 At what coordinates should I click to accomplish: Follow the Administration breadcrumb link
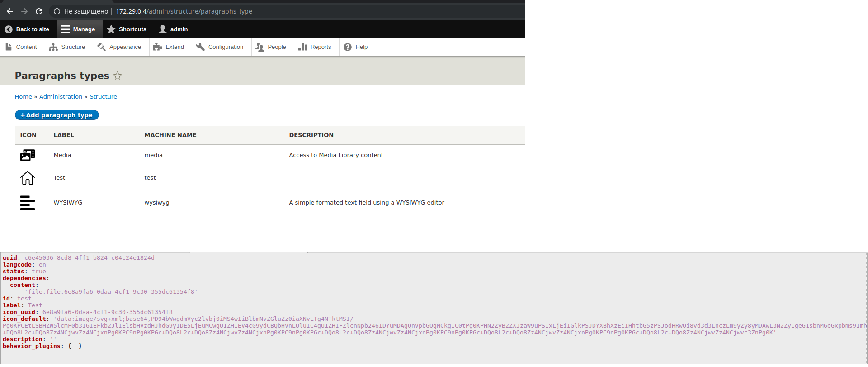pyautogui.click(x=61, y=97)
